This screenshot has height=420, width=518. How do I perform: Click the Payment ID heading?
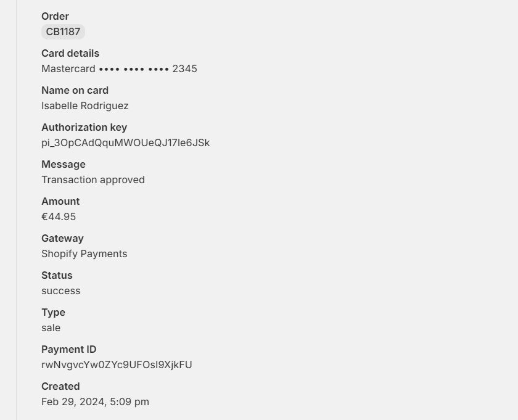[68, 349]
